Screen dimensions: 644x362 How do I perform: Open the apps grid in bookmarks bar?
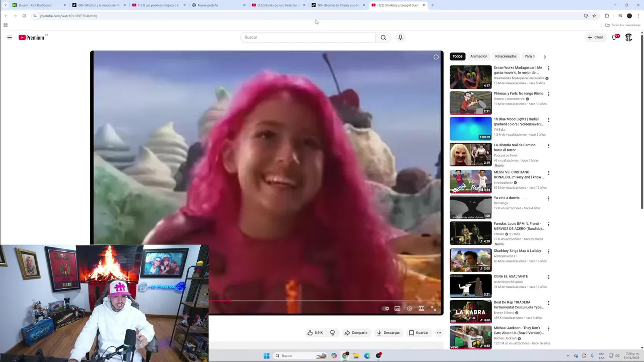(x=6, y=25)
